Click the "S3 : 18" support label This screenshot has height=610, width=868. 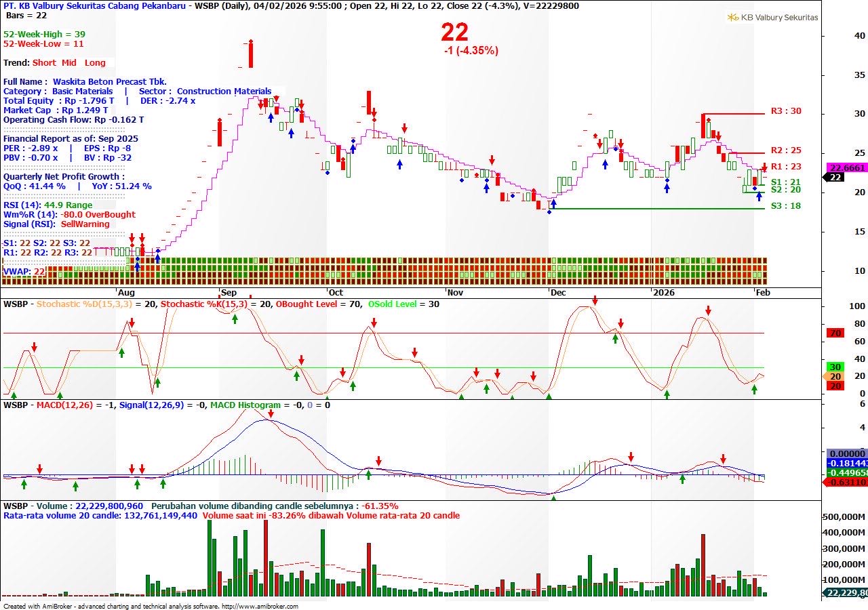click(786, 205)
